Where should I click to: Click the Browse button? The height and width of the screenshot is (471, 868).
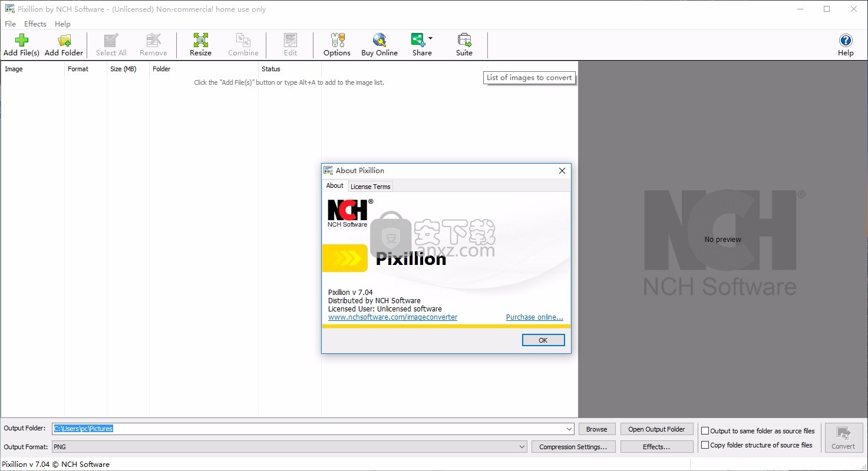tap(597, 429)
